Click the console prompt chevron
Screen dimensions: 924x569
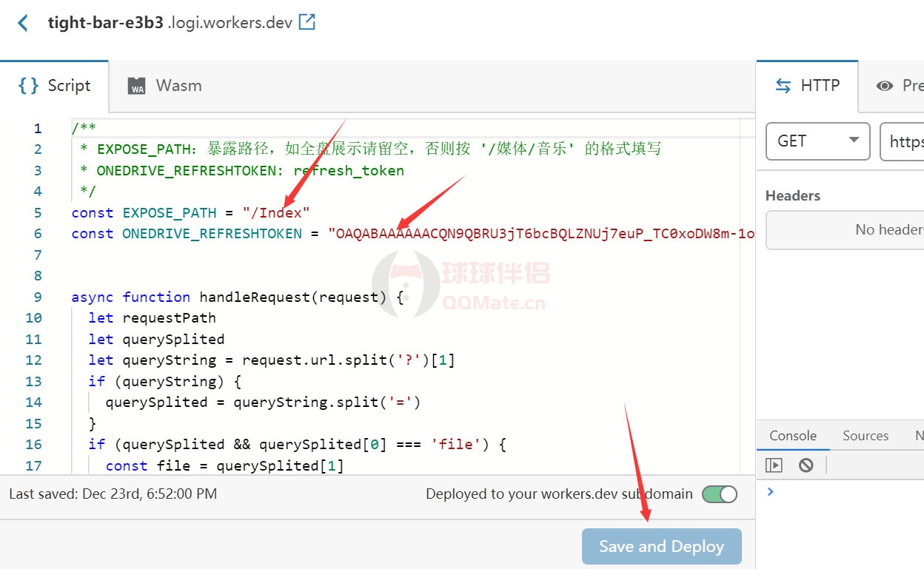tap(771, 491)
